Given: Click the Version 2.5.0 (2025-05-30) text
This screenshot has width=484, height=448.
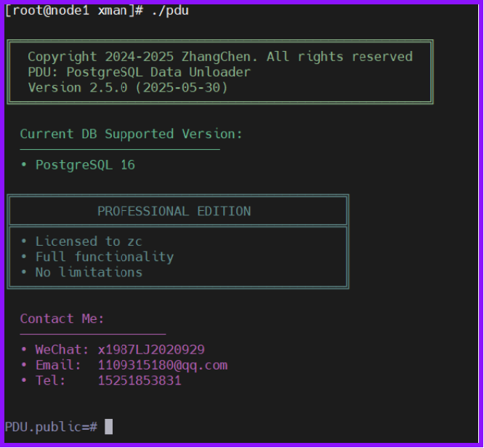Looking at the screenshot, I should click(127, 87).
